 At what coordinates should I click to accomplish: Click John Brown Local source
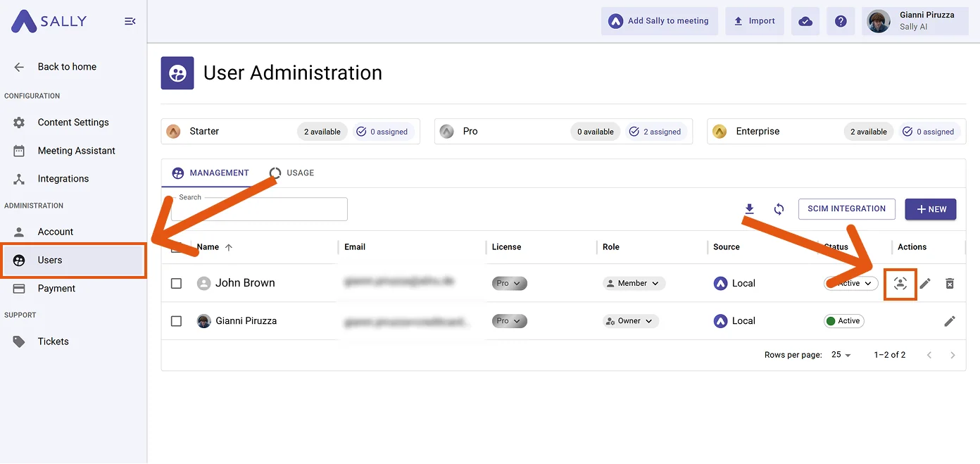pyautogui.click(x=734, y=283)
